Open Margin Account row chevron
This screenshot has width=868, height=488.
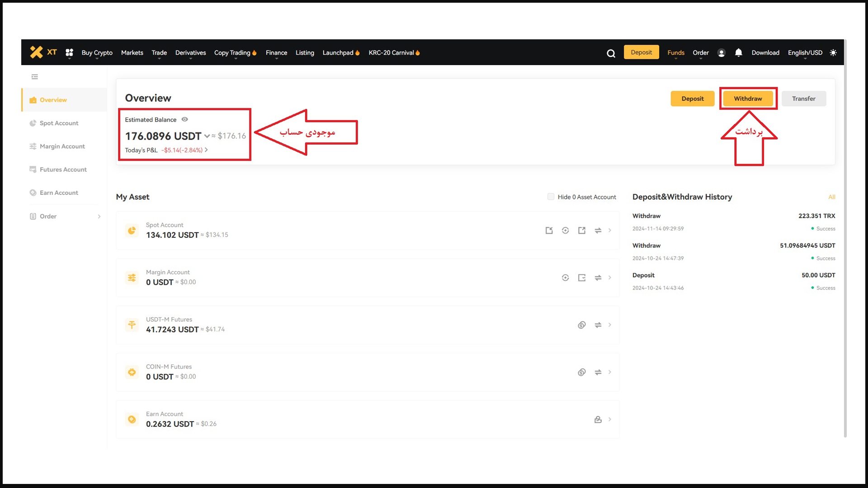coord(610,278)
